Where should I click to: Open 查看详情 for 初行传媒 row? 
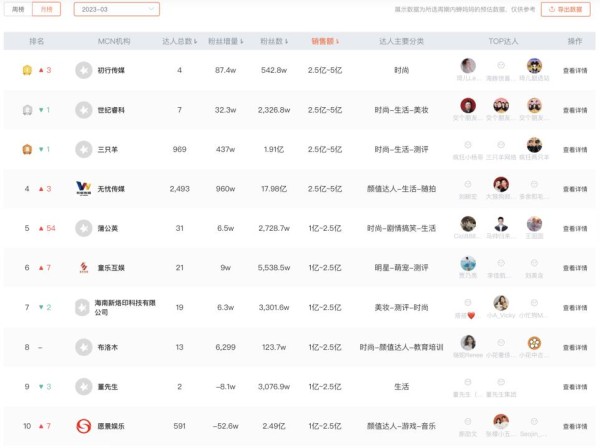(575, 70)
